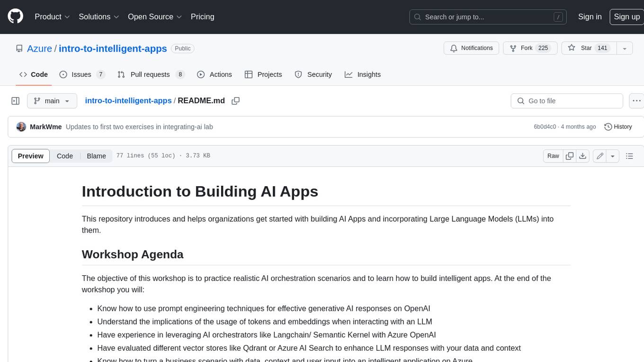Expand the file tree side panel
Viewport: 644px width, 362px height.
[15, 101]
